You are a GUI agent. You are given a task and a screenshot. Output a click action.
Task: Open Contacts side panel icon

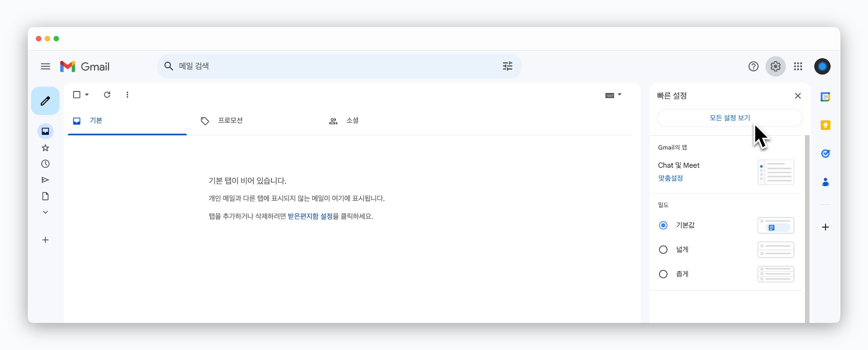[825, 182]
